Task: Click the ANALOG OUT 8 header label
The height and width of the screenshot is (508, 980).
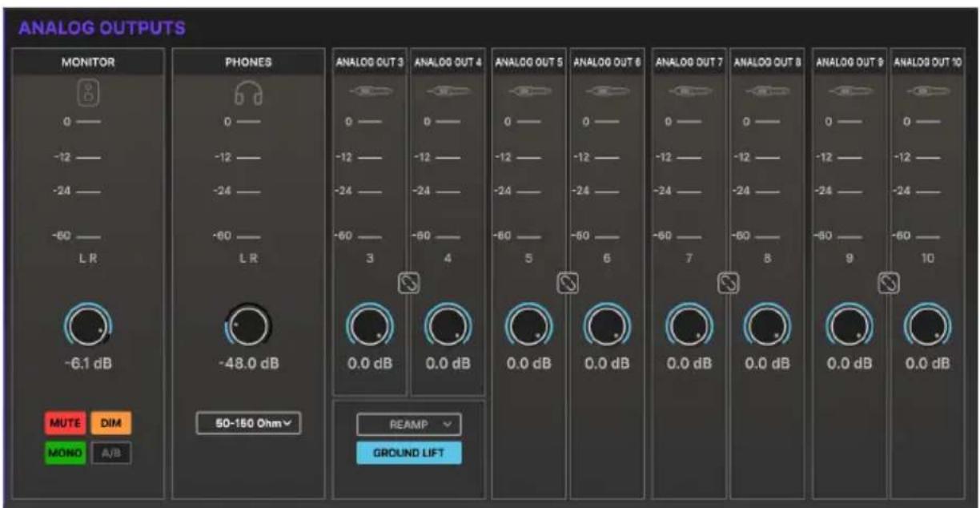Action: pyautogui.click(x=768, y=62)
